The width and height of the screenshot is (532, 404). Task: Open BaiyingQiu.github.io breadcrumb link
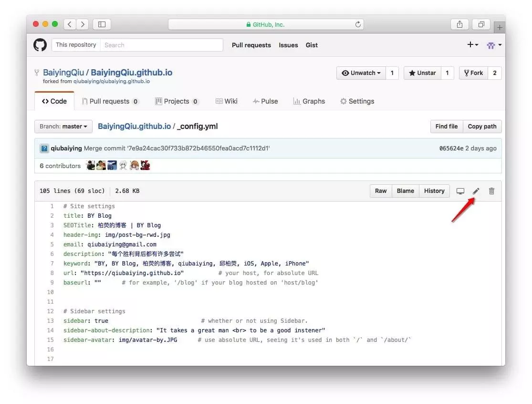tap(135, 126)
